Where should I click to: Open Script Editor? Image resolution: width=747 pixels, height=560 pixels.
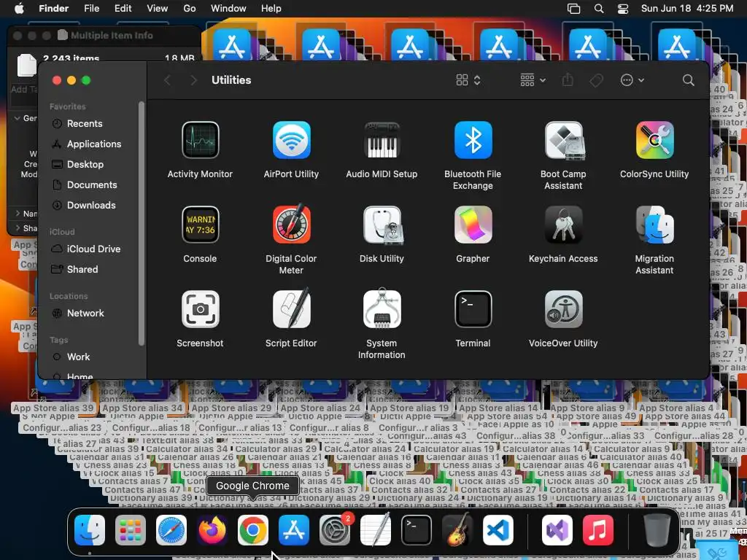coord(291,308)
